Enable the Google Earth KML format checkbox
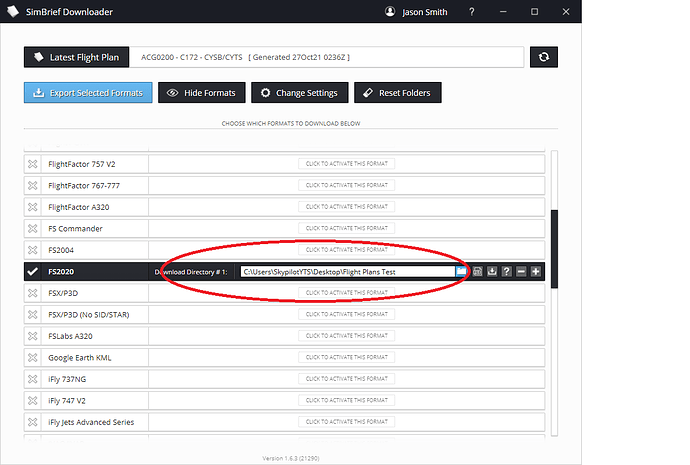Screen dimensions: 690x465 (32, 357)
